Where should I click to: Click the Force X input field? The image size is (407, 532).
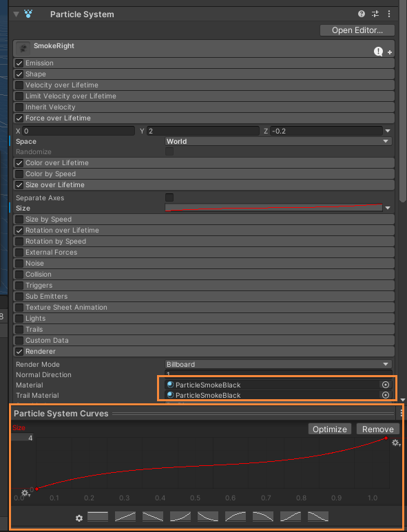[79, 131]
